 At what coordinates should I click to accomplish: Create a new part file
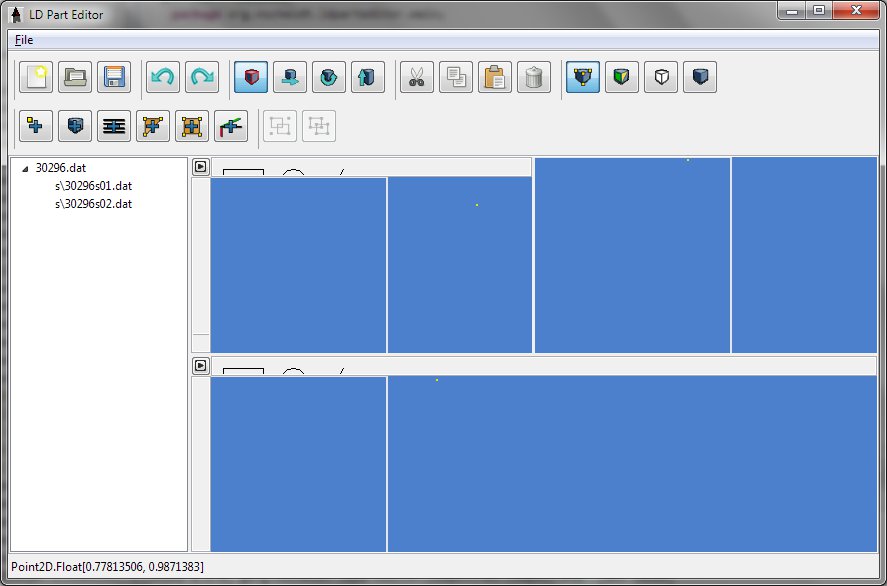coord(36,77)
